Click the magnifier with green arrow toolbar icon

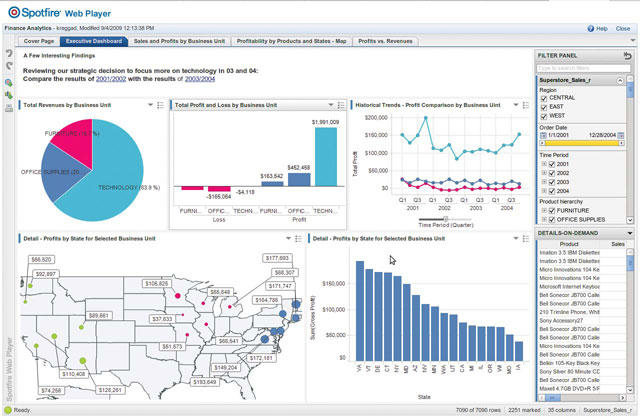coord(9,83)
